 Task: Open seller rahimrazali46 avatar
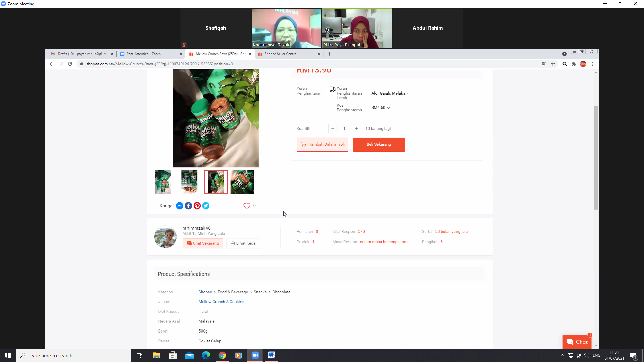[x=165, y=237]
